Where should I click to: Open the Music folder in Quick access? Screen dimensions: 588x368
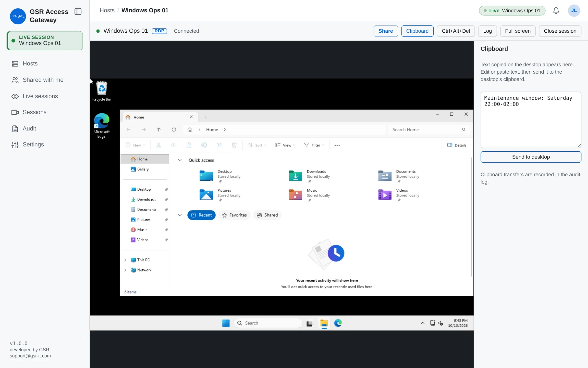[309, 195]
